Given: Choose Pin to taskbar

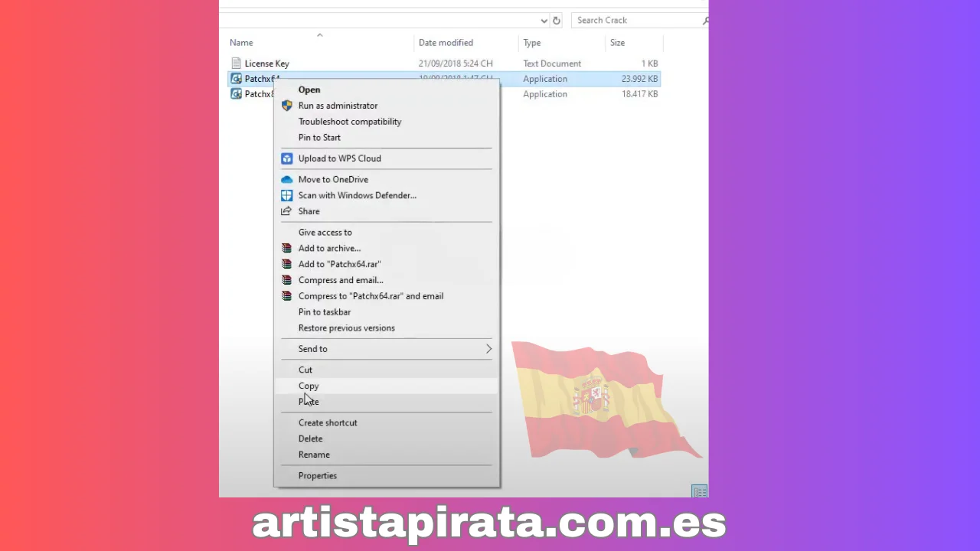Looking at the screenshot, I should pos(325,312).
